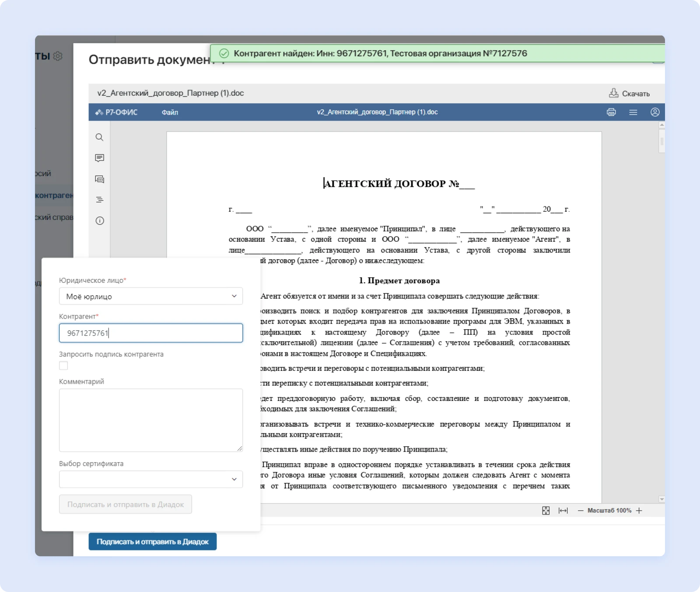
Task: Open the Моё юрлицо dropdown
Action: [x=151, y=296]
